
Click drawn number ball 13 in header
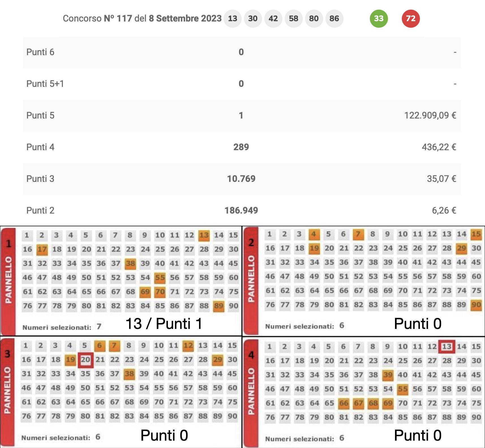point(232,19)
